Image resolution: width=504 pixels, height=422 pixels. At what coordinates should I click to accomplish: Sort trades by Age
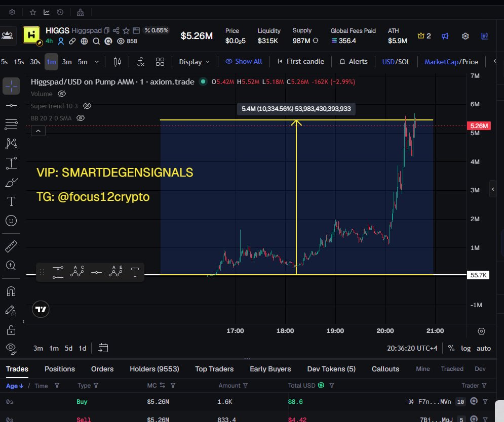[x=15, y=386]
